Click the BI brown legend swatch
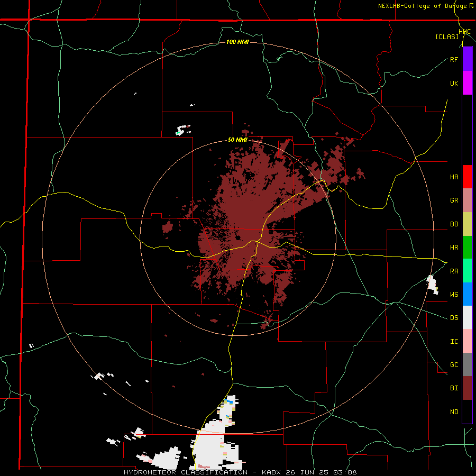This screenshot has width=476, height=476. [467, 388]
